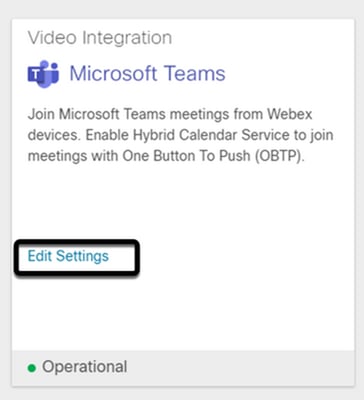Image resolution: width=364 pixels, height=400 pixels.
Task: Click the people figures in Teams logo
Action: point(50,72)
